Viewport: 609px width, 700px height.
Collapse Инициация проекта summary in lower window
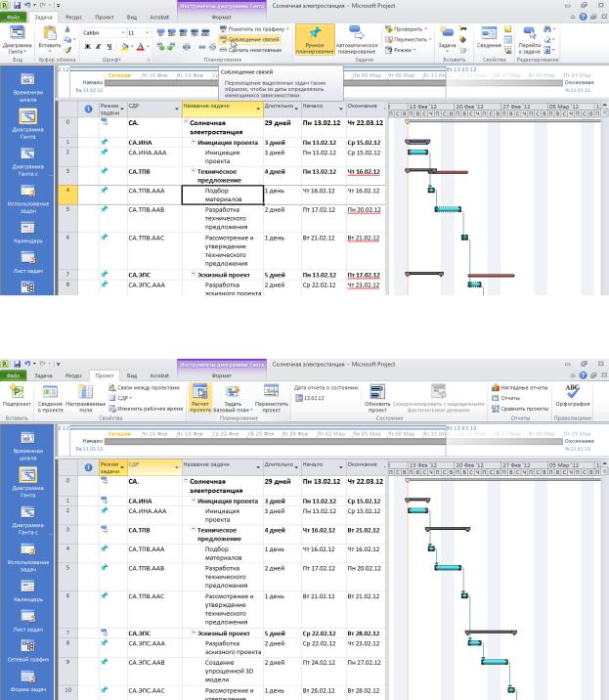194,501
